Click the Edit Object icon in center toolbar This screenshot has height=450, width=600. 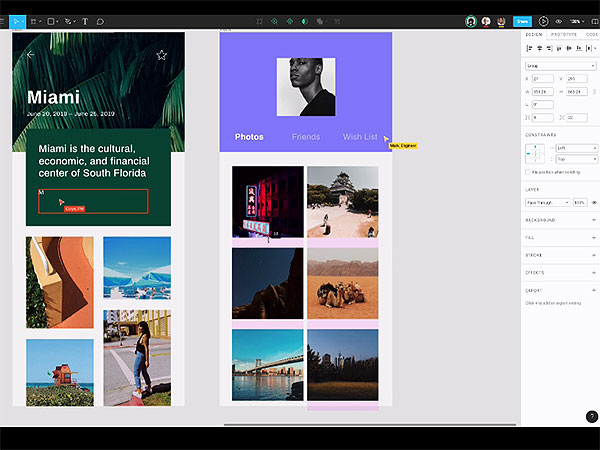[x=259, y=21]
